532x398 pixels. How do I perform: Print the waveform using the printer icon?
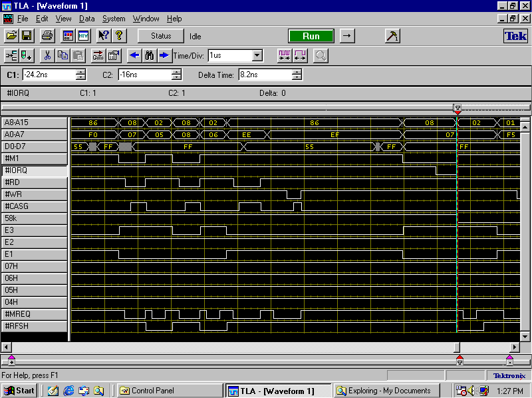tap(47, 36)
